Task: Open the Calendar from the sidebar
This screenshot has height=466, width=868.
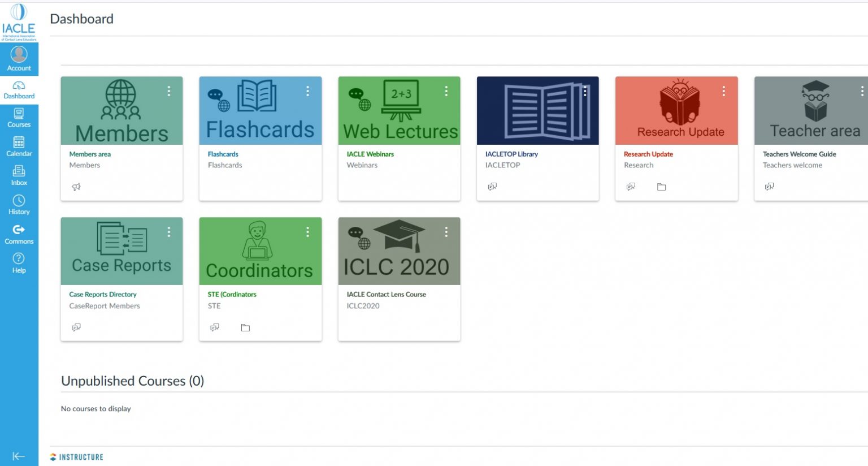Action: coord(19,146)
